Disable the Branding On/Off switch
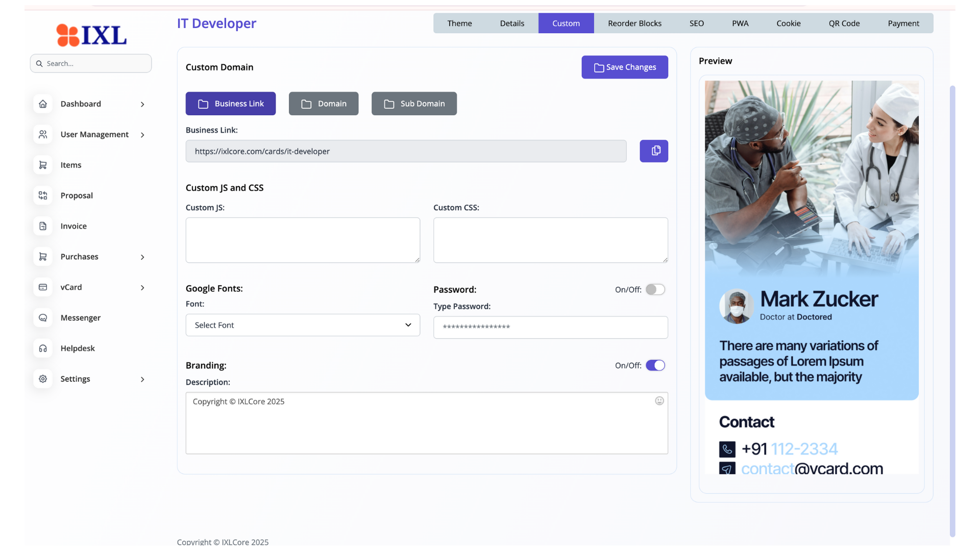980x551 pixels. coord(655,366)
